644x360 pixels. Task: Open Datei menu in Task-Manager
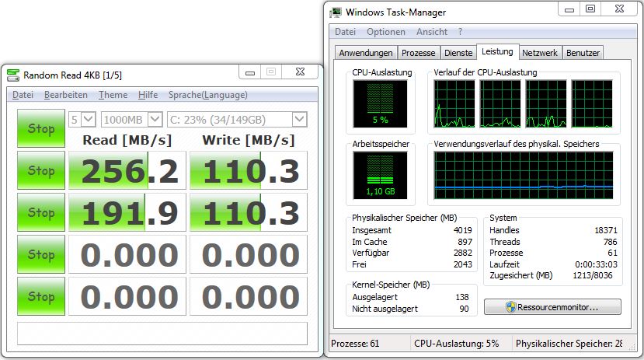(x=345, y=32)
